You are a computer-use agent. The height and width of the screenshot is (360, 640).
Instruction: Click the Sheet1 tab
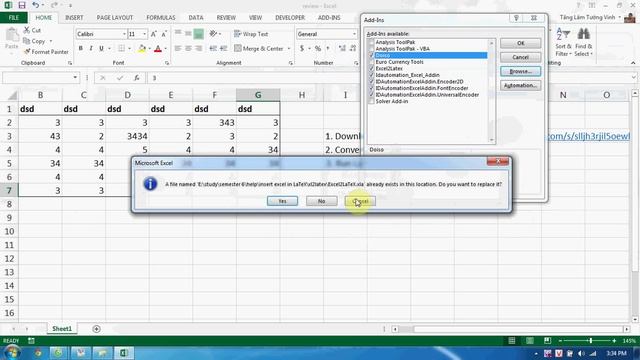(x=62, y=329)
